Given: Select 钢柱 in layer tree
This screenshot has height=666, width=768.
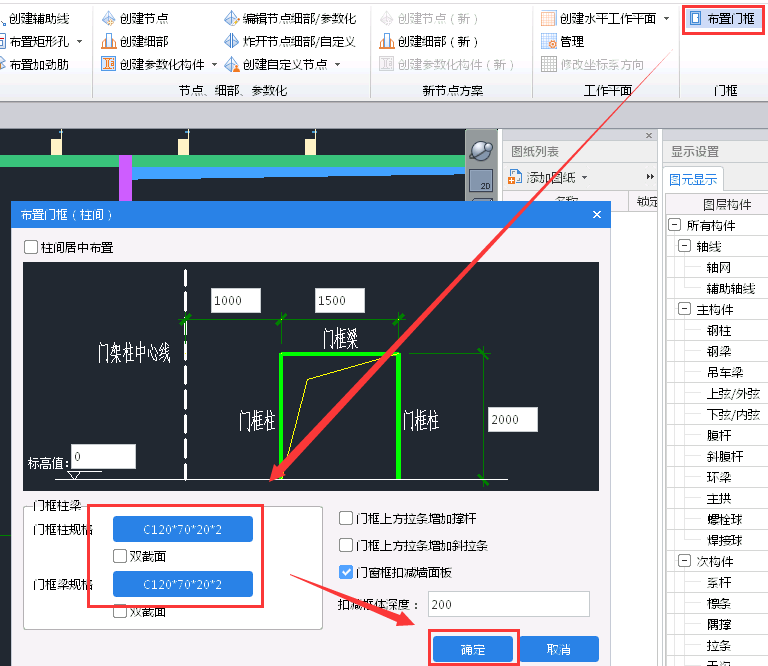Looking at the screenshot, I should click(719, 331).
